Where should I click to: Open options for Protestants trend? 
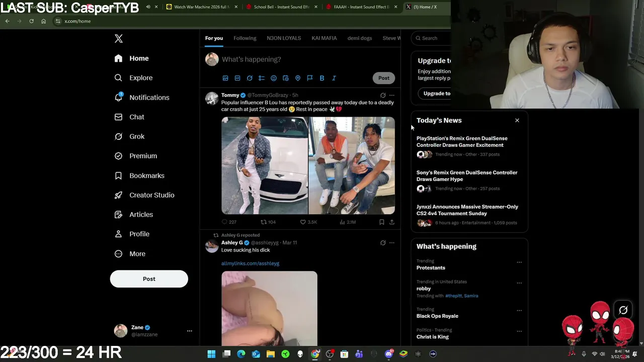[519, 262]
